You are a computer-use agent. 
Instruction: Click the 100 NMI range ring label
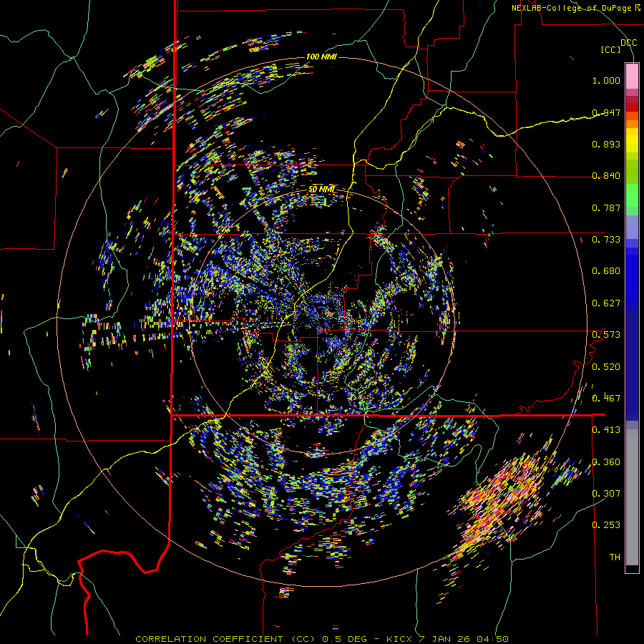321,57
